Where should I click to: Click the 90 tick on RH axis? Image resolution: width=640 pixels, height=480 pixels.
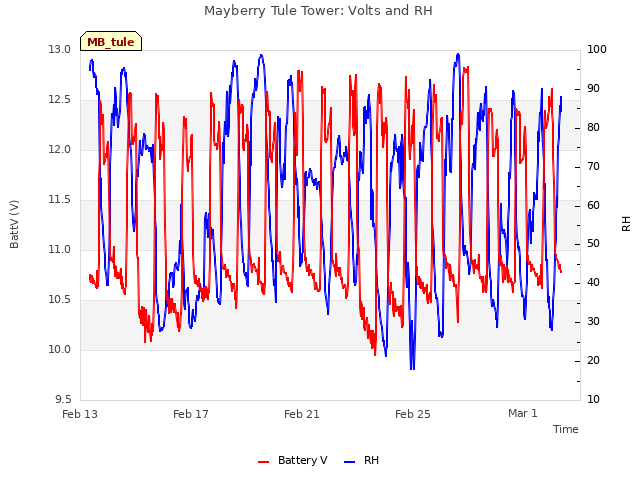coord(593,89)
